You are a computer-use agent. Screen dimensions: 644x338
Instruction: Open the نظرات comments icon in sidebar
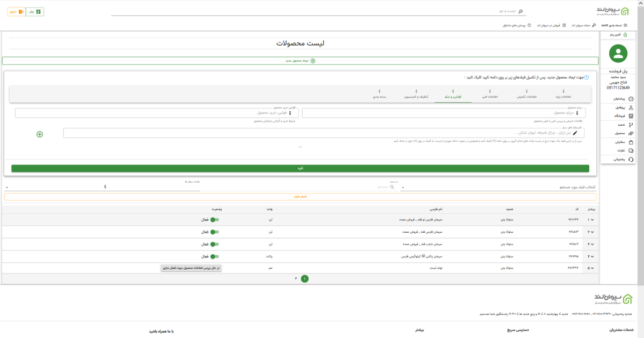click(x=631, y=150)
